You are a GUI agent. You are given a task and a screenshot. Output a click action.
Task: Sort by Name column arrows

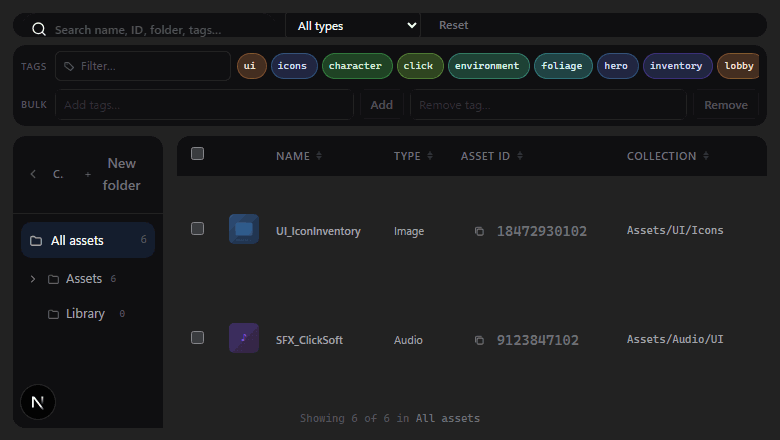(x=319, y=156)
